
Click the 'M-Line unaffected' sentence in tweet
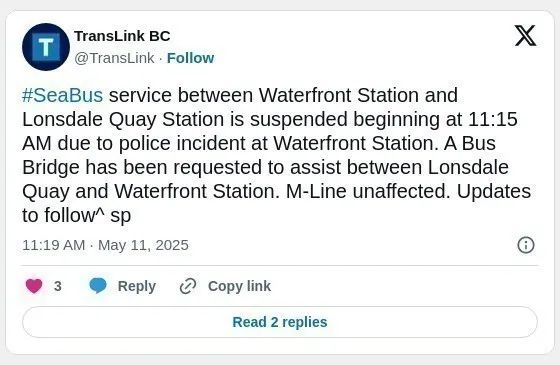(x=368, y=191)
